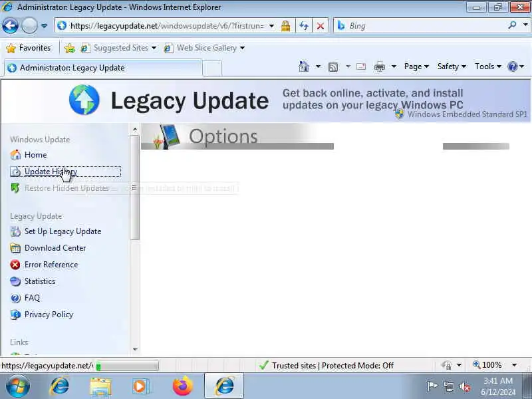The image size is (532, 399).
Task: Click the RSS feeds icon
Action: [x=333, y=67]
